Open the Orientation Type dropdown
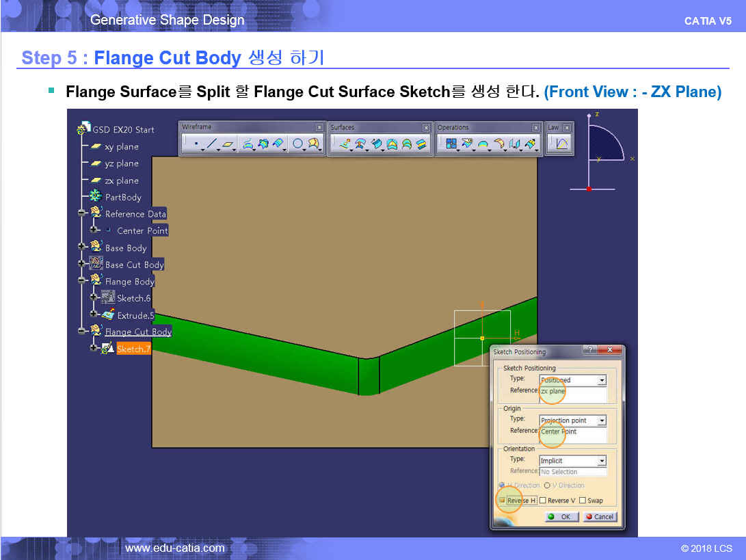This screenshot has width=746, height=560. click(x=602, y=461)
